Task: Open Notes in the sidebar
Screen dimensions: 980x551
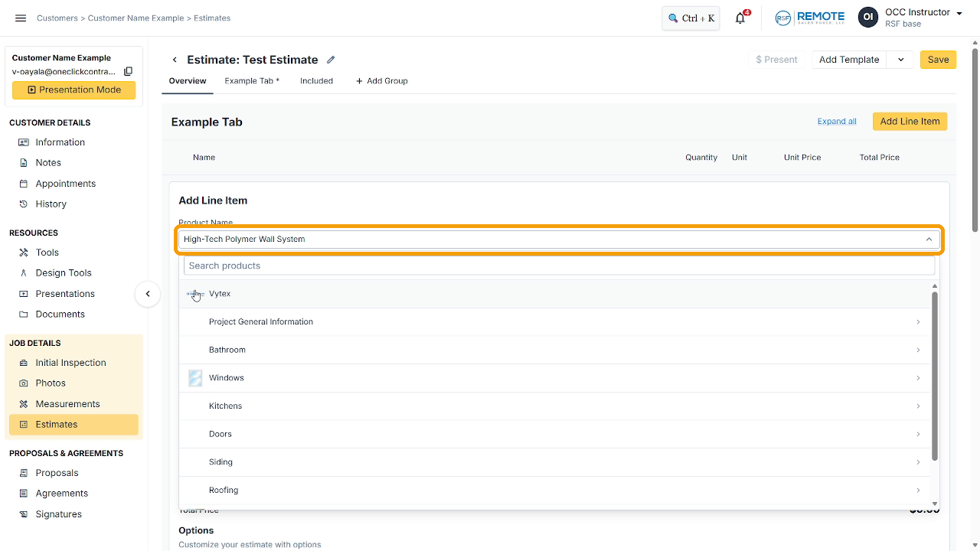Action: pos(48,163)
